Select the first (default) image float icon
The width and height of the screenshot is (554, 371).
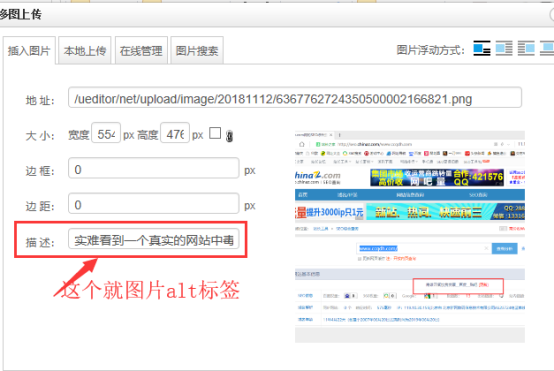[482, 48]
